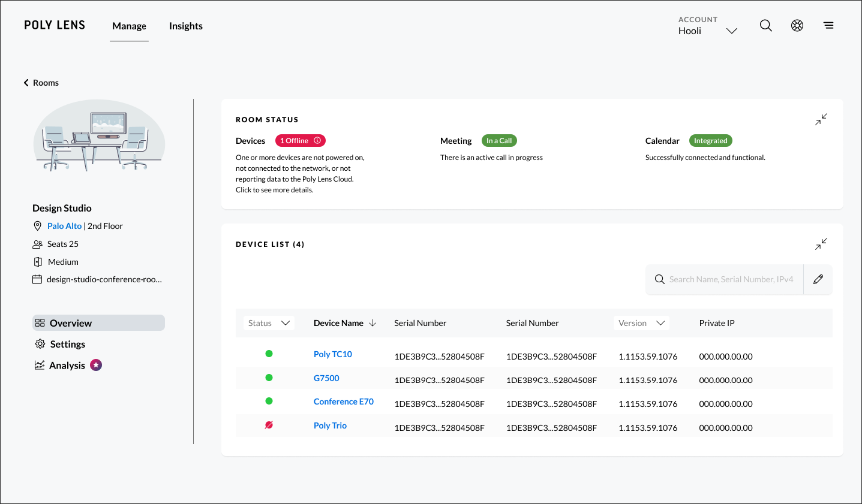Collapse the Room Status panel
The image size is (862, 504).
pos(821,120)
